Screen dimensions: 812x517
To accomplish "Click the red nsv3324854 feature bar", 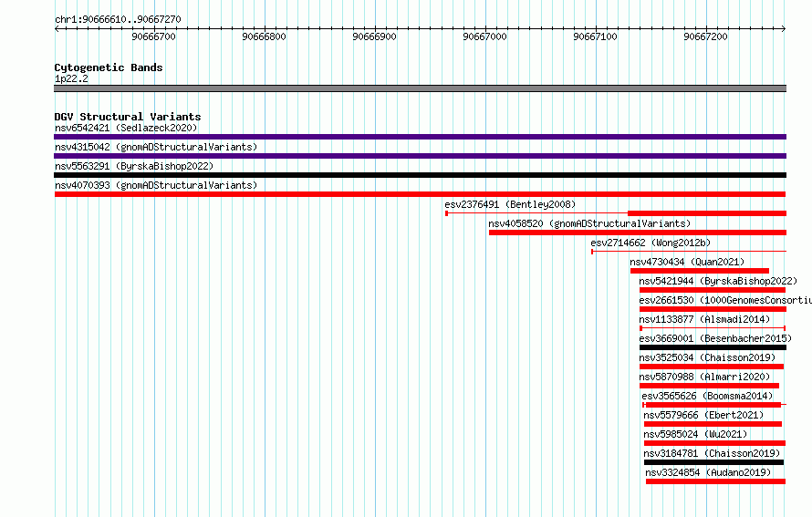I will coord(715,481).
